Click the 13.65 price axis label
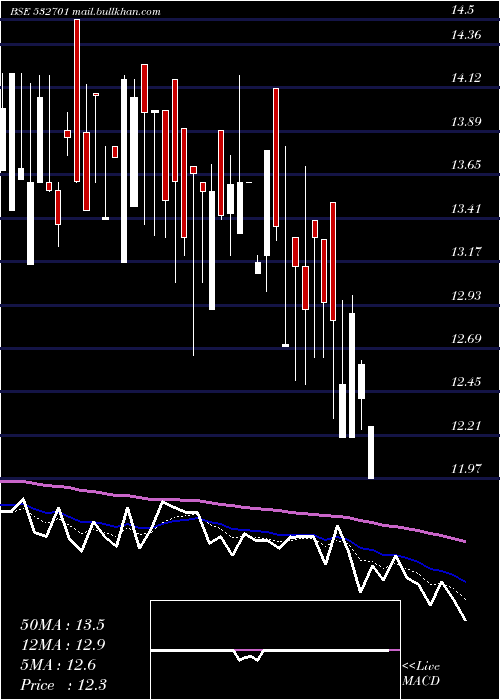The image size is (500, 700). pyautogui.click(x=466, y=165)
